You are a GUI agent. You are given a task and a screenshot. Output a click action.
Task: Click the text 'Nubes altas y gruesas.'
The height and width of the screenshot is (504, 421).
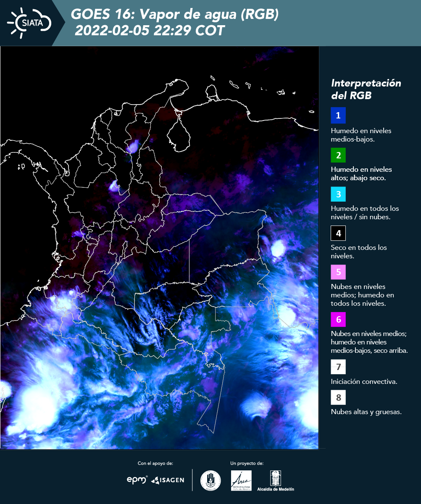366,412
